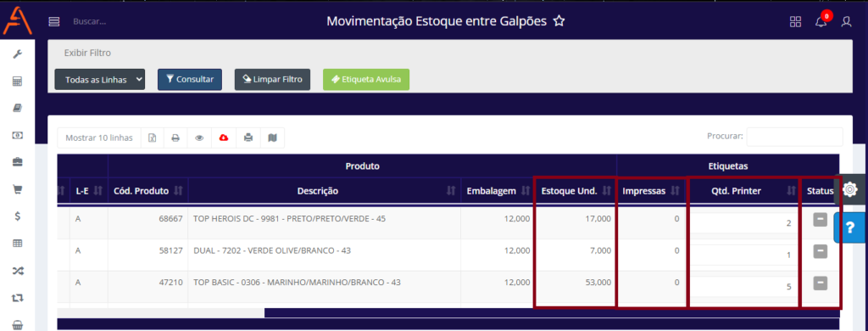Click the Procurar search field
868x331 pixels.
coord(794,137)
